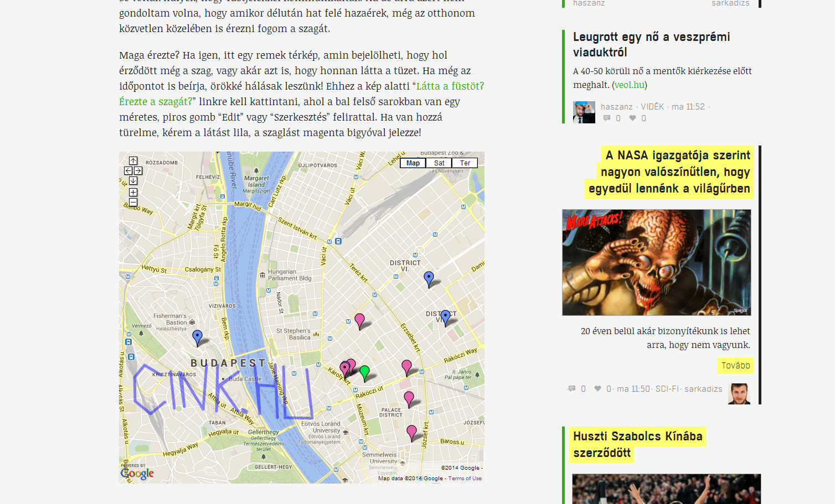This screenshot has height=504, width=835.
Task: Zoom in the map with plus
Action: (133, 193)
